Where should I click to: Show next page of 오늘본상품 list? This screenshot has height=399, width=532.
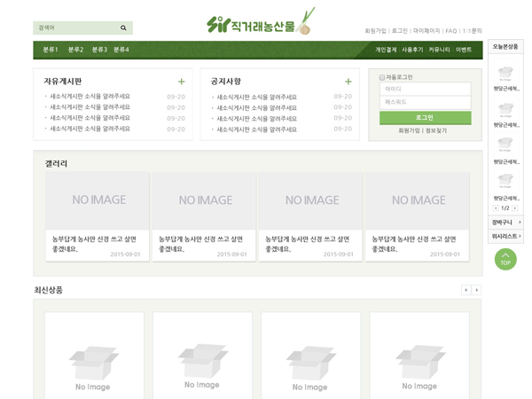coord(514,207)
